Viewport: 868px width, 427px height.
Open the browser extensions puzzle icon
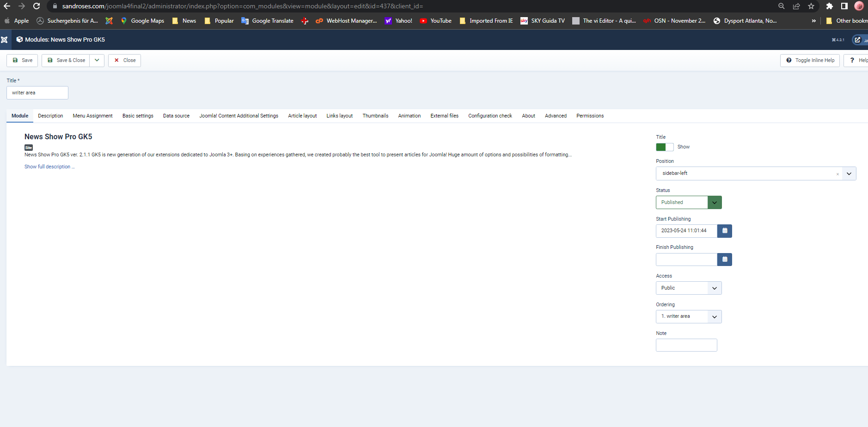coord(830,6)
